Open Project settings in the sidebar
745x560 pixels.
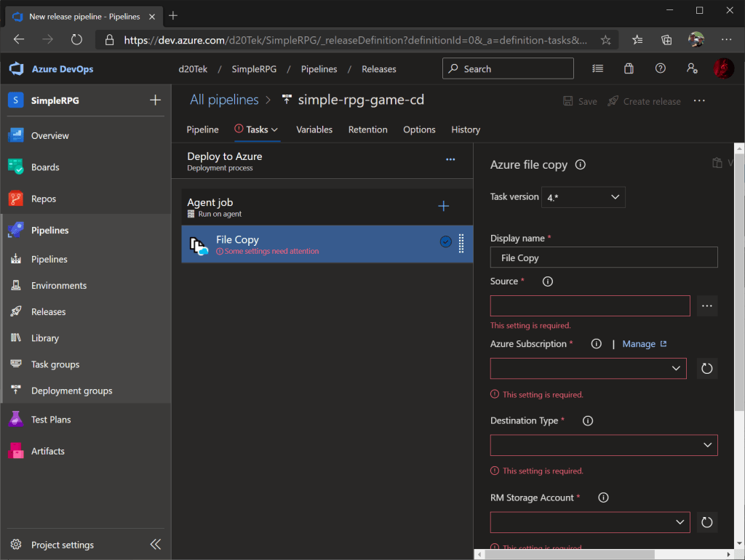point(62,545)
